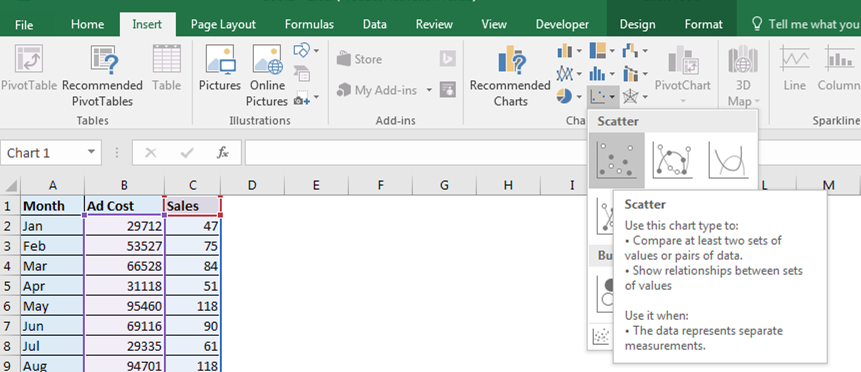This screenshot has height=372, width=861.
Task: Switch to the Formulas tab
Action: point(309,25)
